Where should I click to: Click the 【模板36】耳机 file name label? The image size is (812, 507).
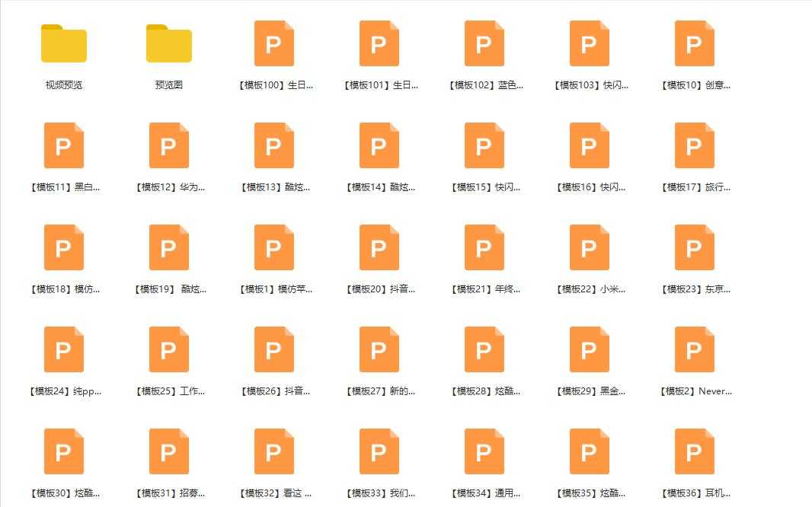694,493
